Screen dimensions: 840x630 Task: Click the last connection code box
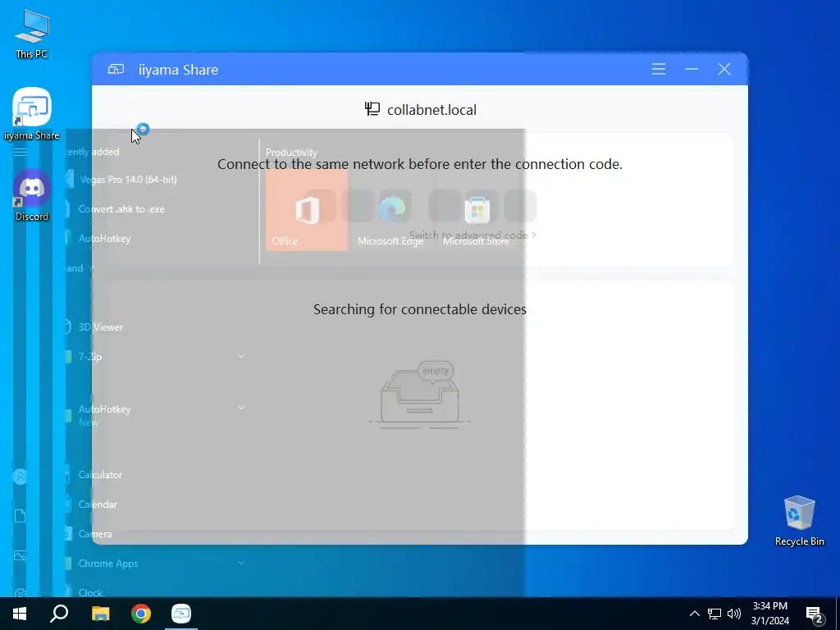tap(520, 206)
